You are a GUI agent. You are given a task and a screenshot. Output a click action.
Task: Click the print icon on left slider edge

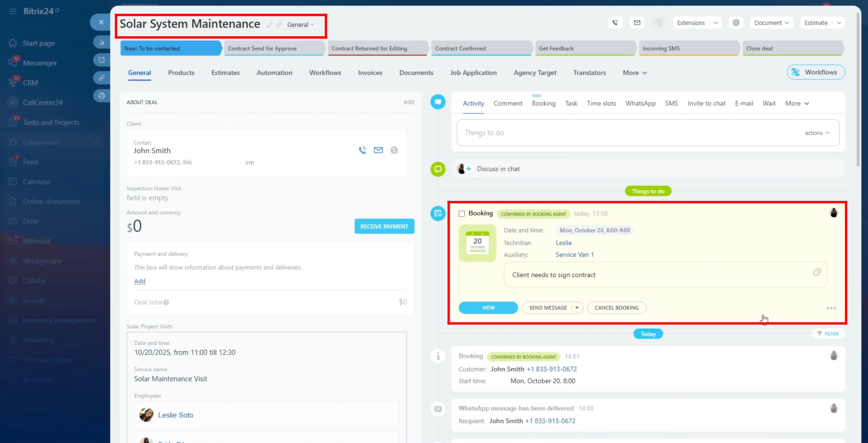101,96
